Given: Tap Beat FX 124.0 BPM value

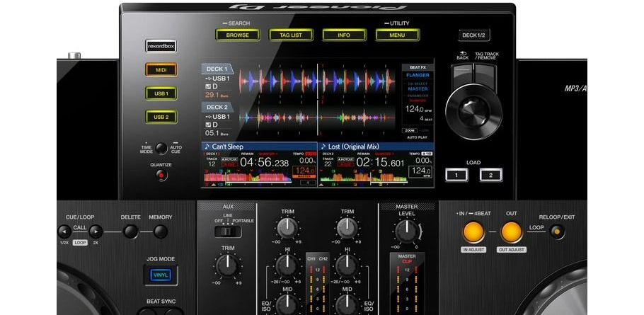Looking at the screenshot, I should tap(415, 109).
